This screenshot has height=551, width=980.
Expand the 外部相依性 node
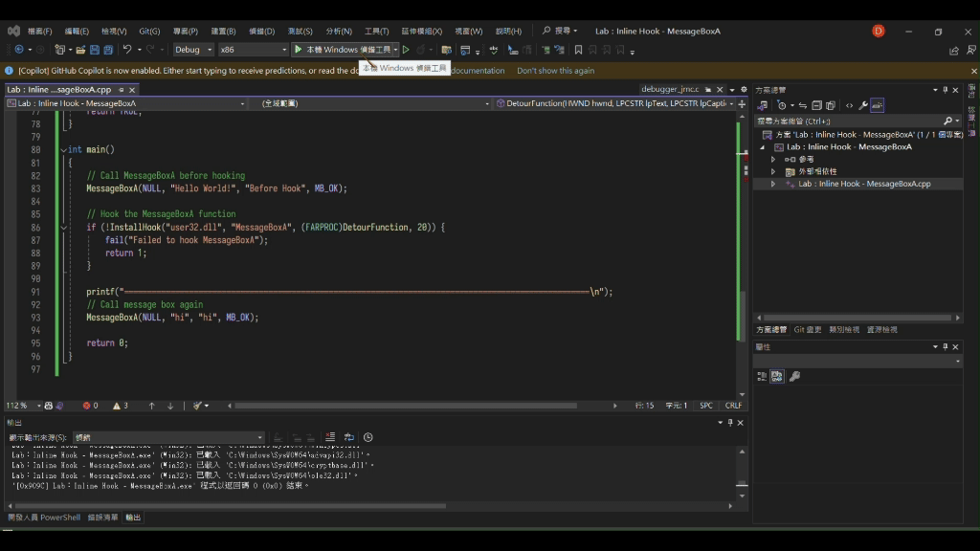pyautogui.click(x=773, y=171)
